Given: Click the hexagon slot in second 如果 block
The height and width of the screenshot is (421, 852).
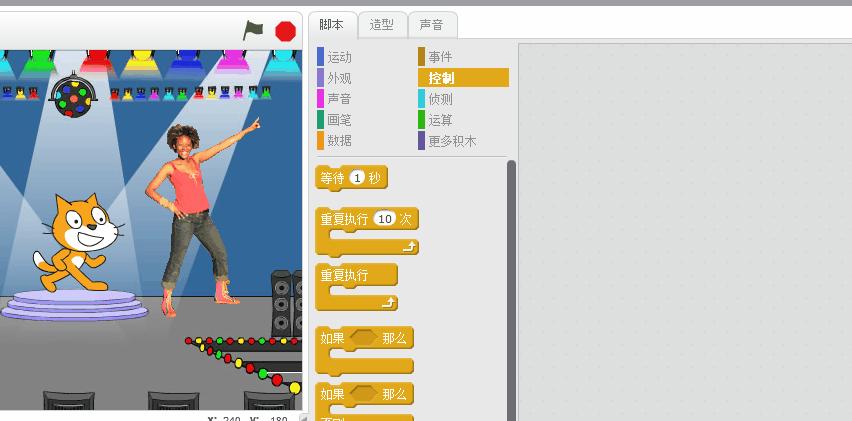Looking at the screenshot, I should [x=364, y=394].
